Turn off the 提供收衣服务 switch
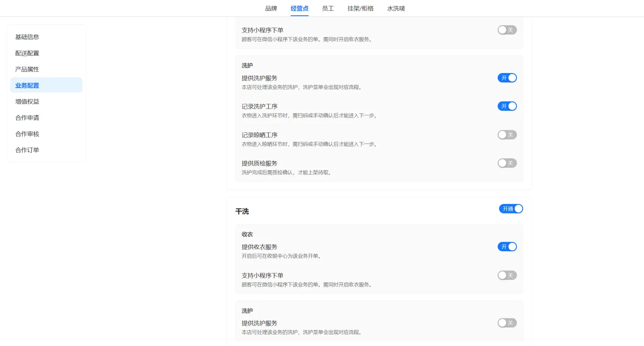Screen dimensions: 644x346 point(507,247)
